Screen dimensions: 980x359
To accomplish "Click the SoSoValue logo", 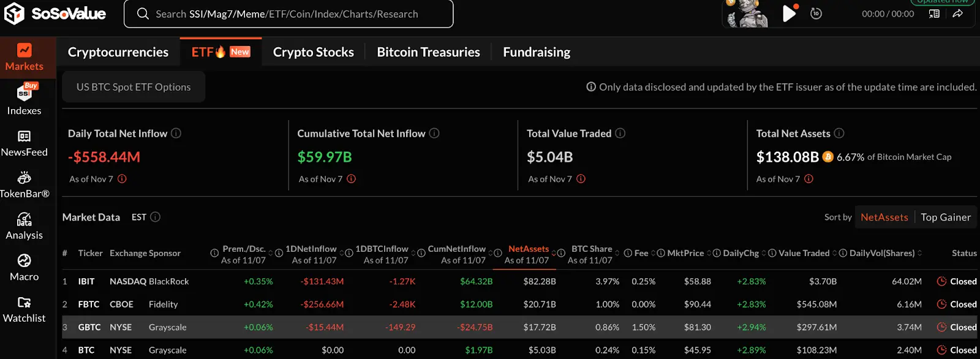I will [x=55, y=13].
